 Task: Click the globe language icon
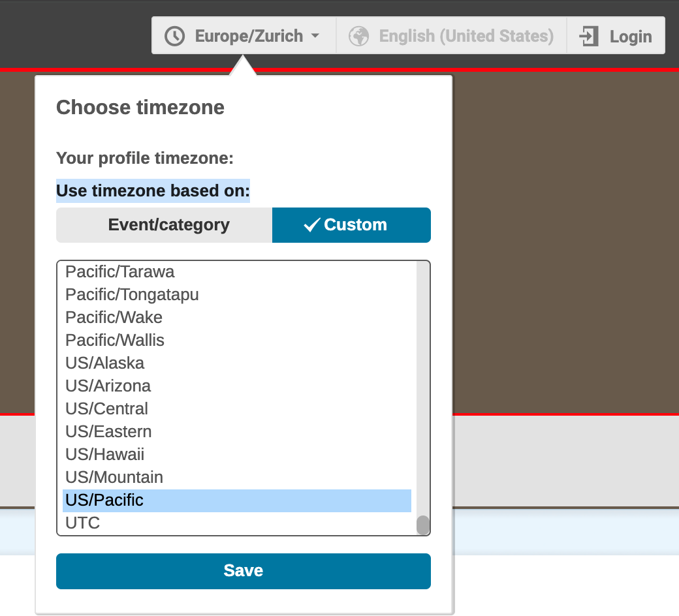click(358, 36)
